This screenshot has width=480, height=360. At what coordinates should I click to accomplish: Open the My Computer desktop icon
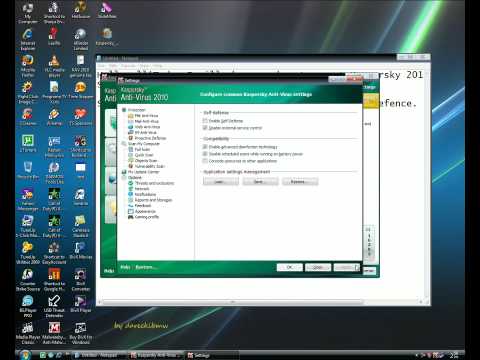point(28,13)
